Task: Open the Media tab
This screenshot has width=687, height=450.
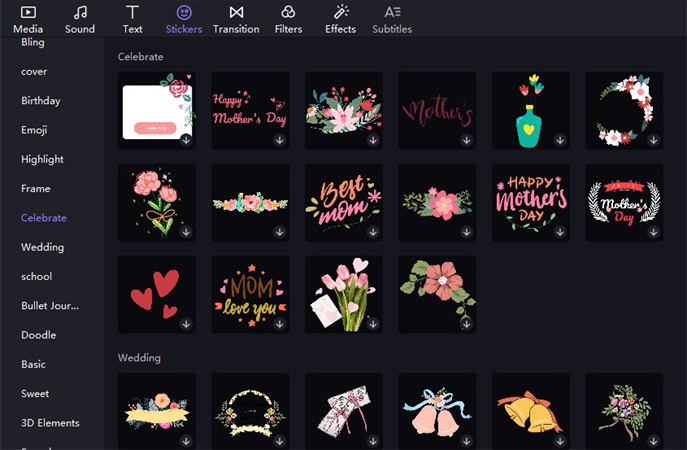Action: point(28,20)
